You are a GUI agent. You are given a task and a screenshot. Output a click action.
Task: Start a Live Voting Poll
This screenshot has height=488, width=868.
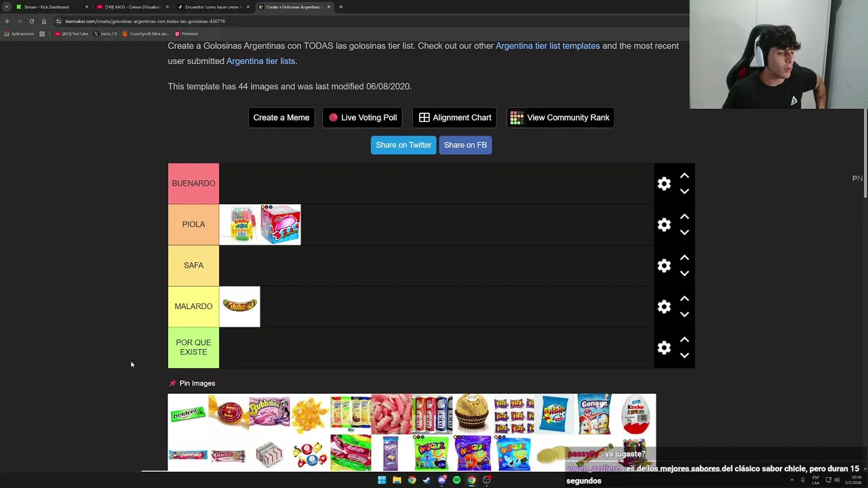pyautogui.click(x=363, y=117)
